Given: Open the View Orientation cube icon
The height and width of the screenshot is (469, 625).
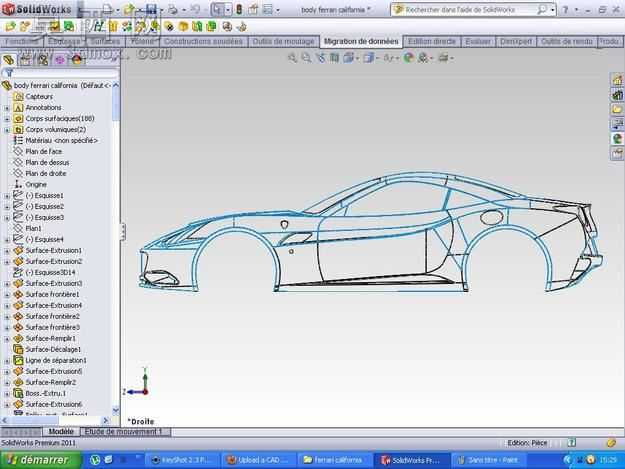Looking at the screenshot, I should point(349,58).
